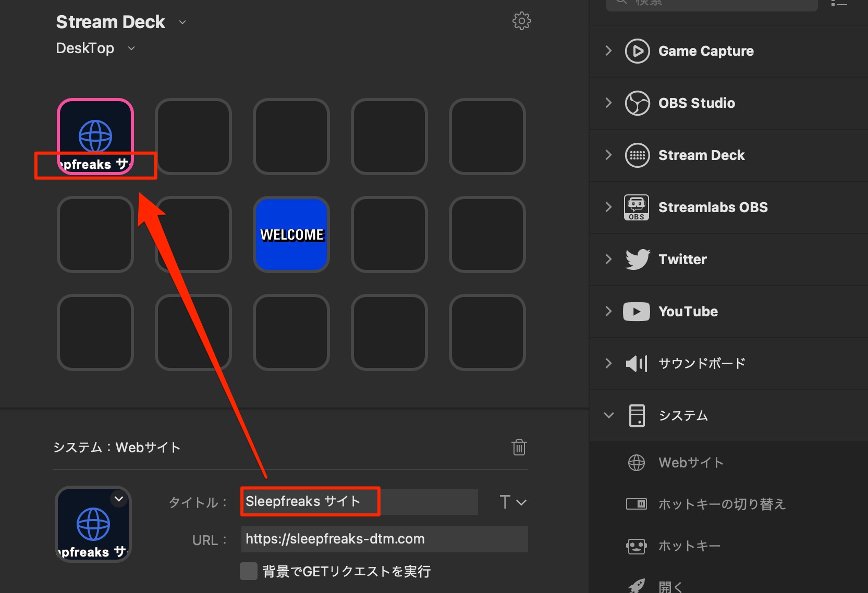The width and height of the screenshot is (868, 593).
Task: Select the ホットキーの切り替え action label
Action: [722, 504]
